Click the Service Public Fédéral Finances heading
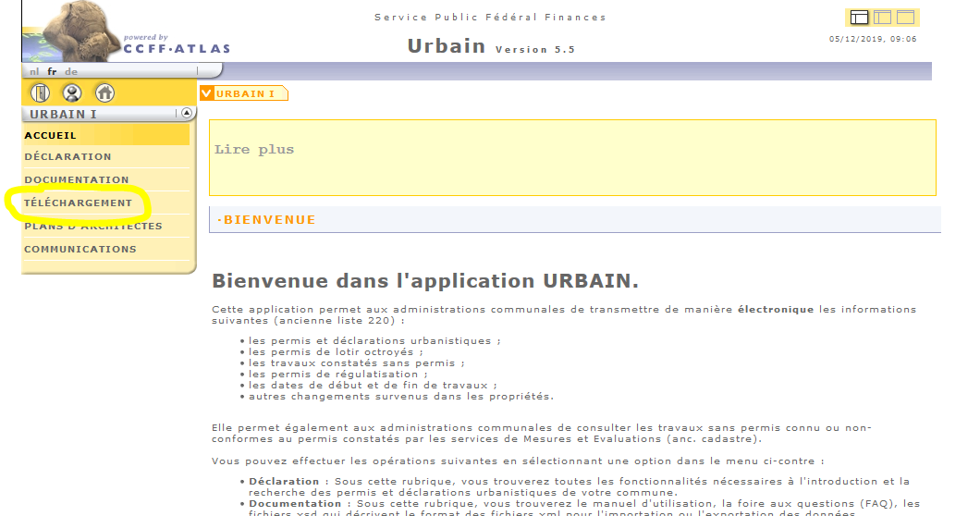 click(x=490, y=18)
